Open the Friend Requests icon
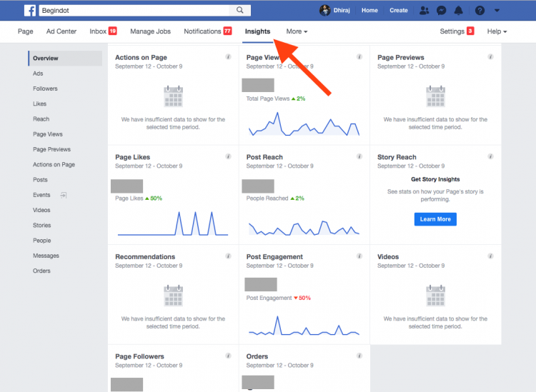This screenshot has width=536, height=392. (x=425, y=11)
